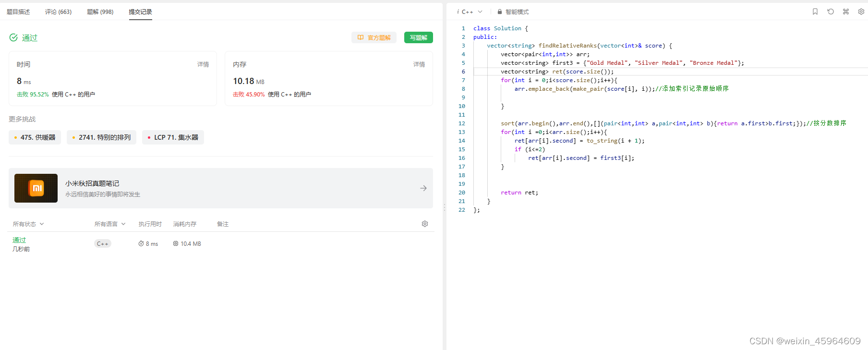The height and width of the screenshot is (350, 868).
Task: Click the 执行用时 column header
Action: pyautogui.click(x=150, y=224)
